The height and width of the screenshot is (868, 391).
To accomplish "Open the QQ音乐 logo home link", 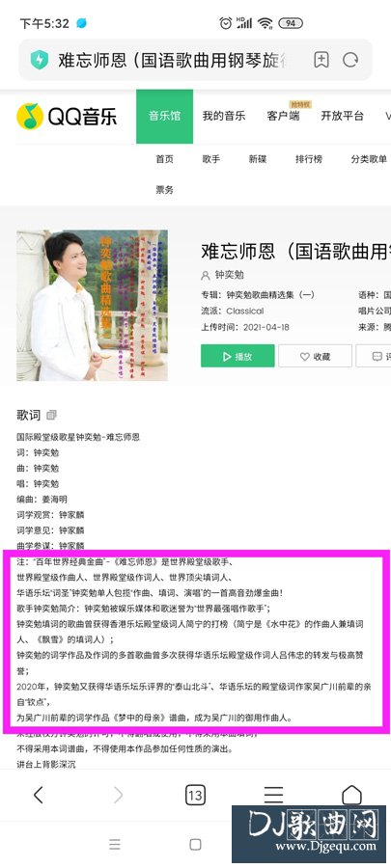I will (67, 117).
